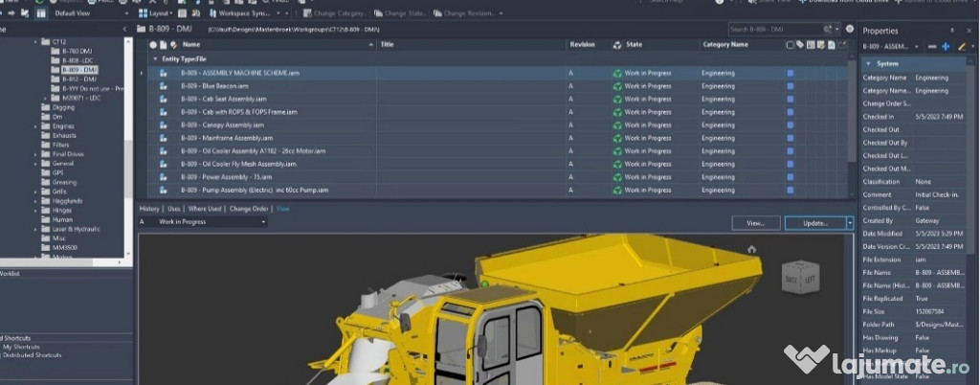Screen dimensions: 980x385
Task: Click the circle status column header icon
Action: pyautogui.click(x=153, y=45)
